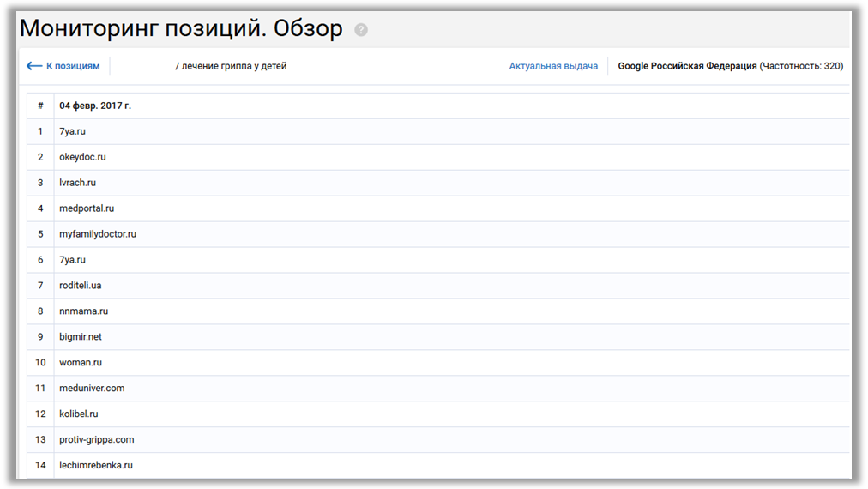
Task: Click the Google Российская Федерация label
Action: click(x=687, y=66)
